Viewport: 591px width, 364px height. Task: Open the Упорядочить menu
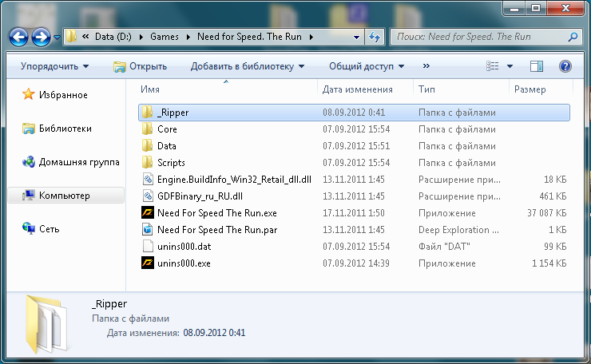(54, 66)
